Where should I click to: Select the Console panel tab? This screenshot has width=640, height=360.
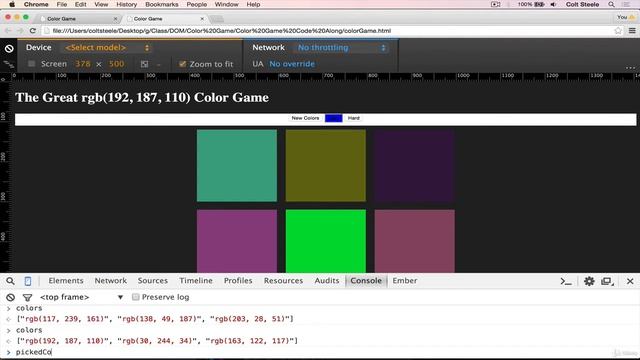(366, 281)
